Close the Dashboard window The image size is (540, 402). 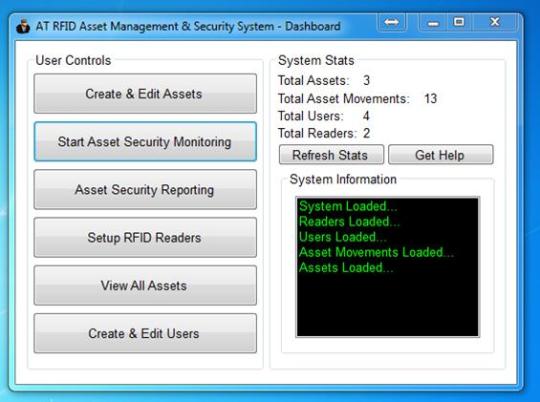[495, 23]
